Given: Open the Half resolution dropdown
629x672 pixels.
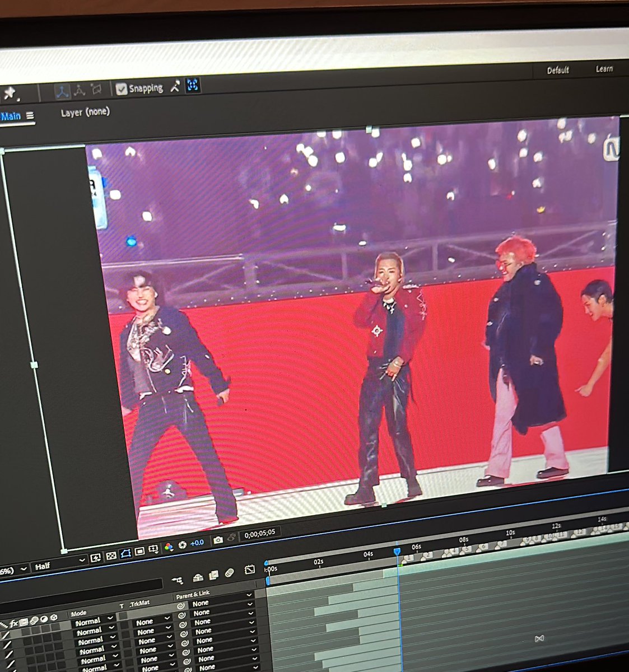Looking at the screenshot, I should coord(59,564).
